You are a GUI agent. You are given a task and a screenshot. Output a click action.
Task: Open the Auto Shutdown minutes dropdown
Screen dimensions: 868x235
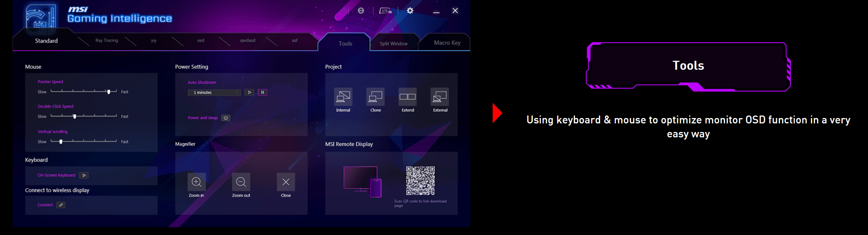coord(214,93)
